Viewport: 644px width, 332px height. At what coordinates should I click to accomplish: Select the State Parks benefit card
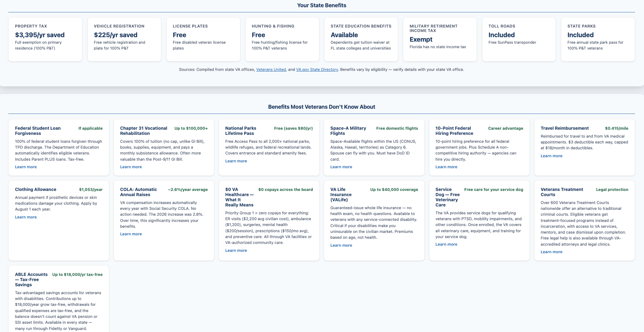(598, 40)
